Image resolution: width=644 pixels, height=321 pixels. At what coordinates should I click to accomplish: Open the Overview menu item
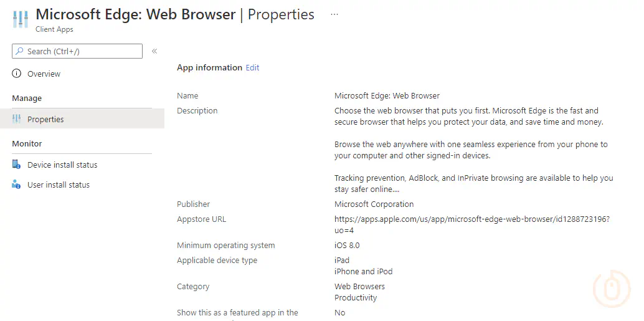point(44,74)
